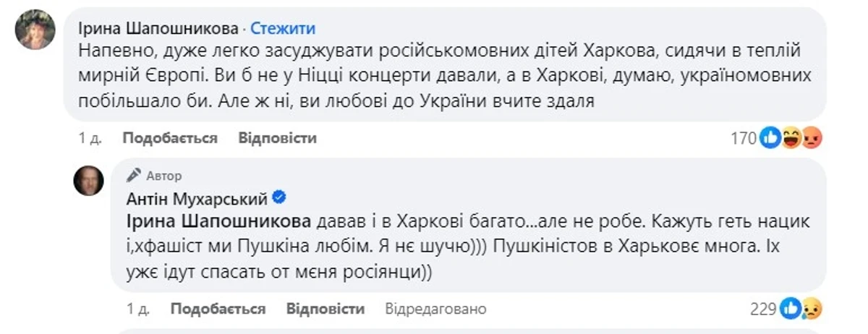The image size is (868, 334).
Task: Open Антін Мухарський's profile picture
Action: tap(89, 180)
